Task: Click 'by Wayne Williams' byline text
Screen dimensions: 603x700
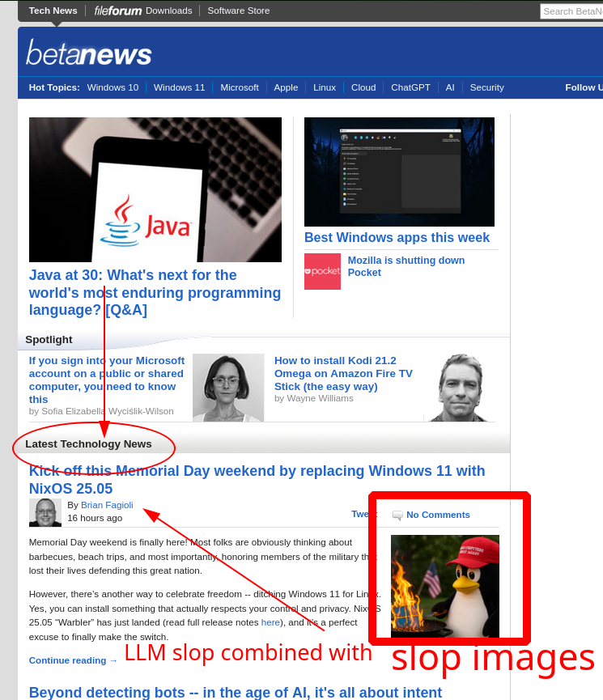Action: click(313, 398)
